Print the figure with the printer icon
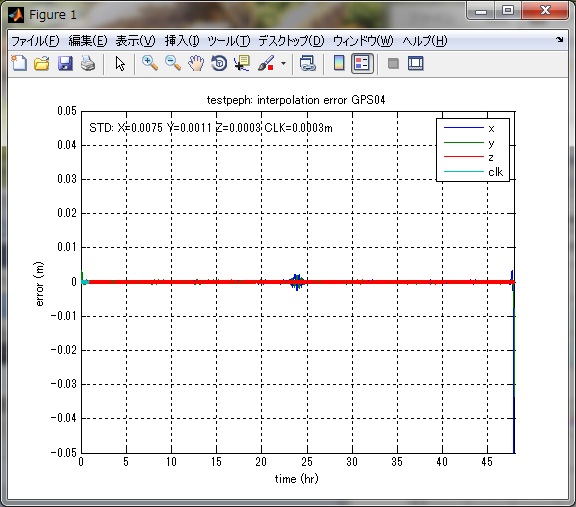This screenshot has width=576, height=507. (x=88, y=64)
